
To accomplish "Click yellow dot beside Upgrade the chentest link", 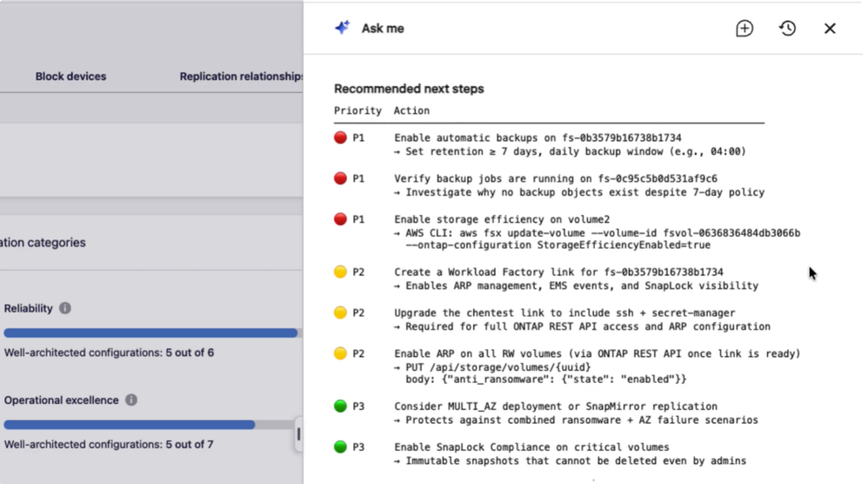I will (x=340, y=313).
